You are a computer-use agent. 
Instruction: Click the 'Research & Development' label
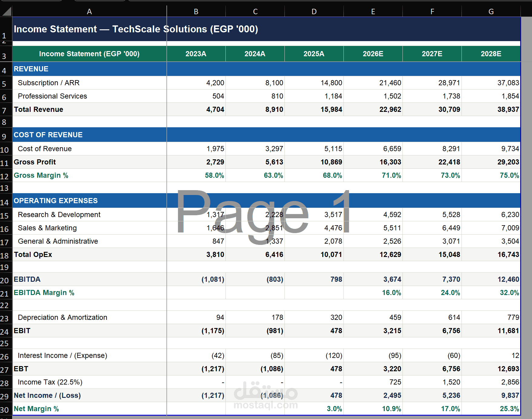(59, 215)
